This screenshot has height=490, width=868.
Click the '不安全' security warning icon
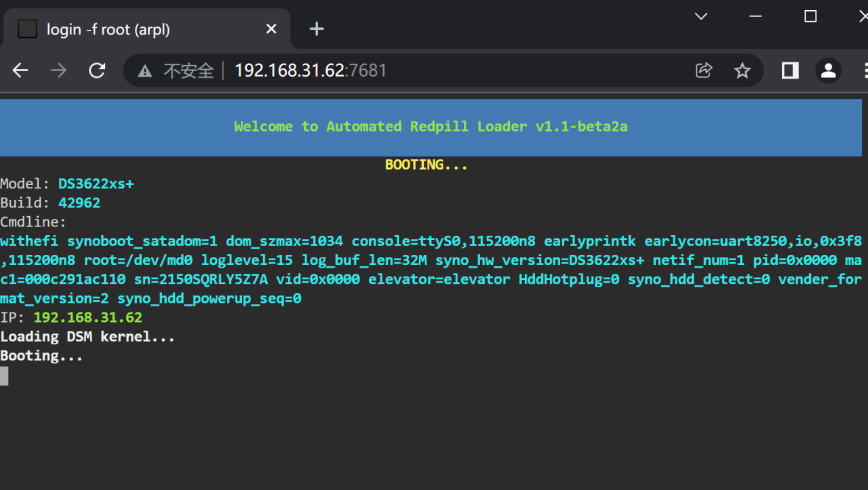144,70
